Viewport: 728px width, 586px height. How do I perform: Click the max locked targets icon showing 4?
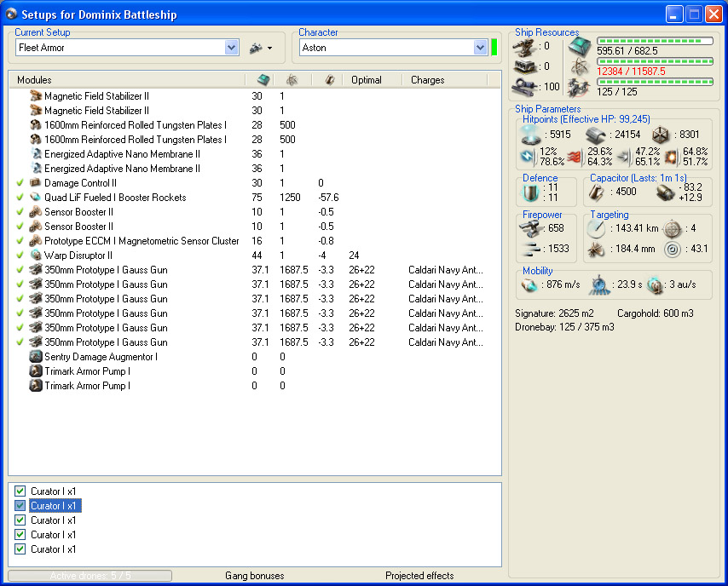pyautogui.click(x=672, y=229)
